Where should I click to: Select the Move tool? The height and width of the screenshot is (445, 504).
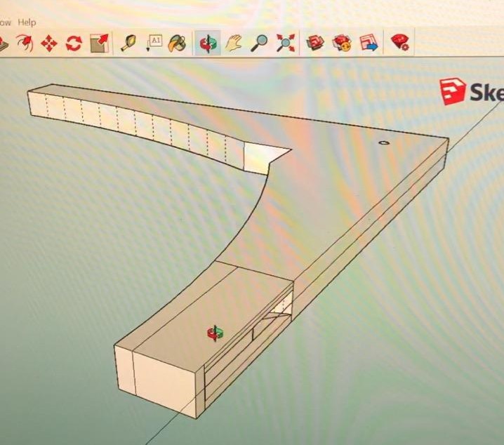pos(49,44)
